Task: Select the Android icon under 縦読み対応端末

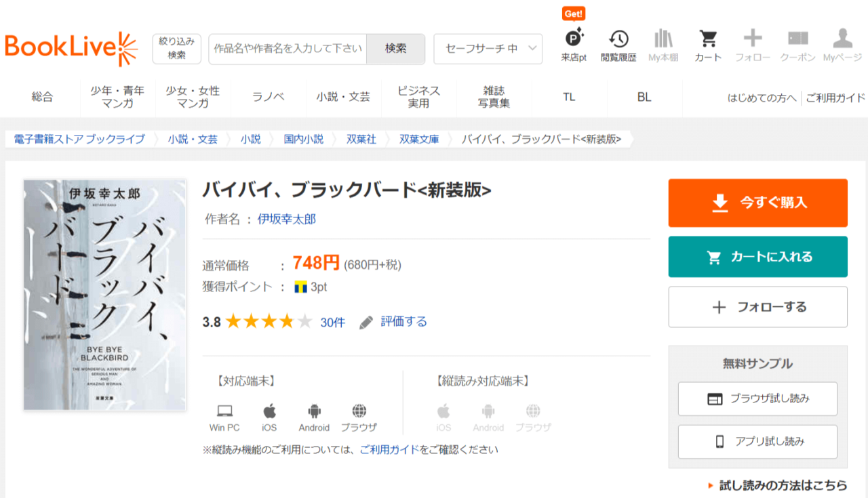Action: coord(488,411)
